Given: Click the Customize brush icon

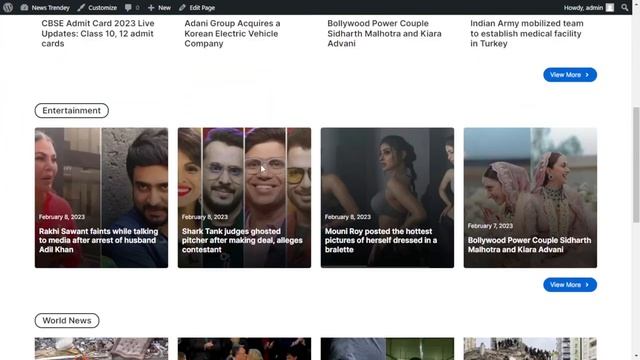Looking at the screenshot, I should click(81, 7).
